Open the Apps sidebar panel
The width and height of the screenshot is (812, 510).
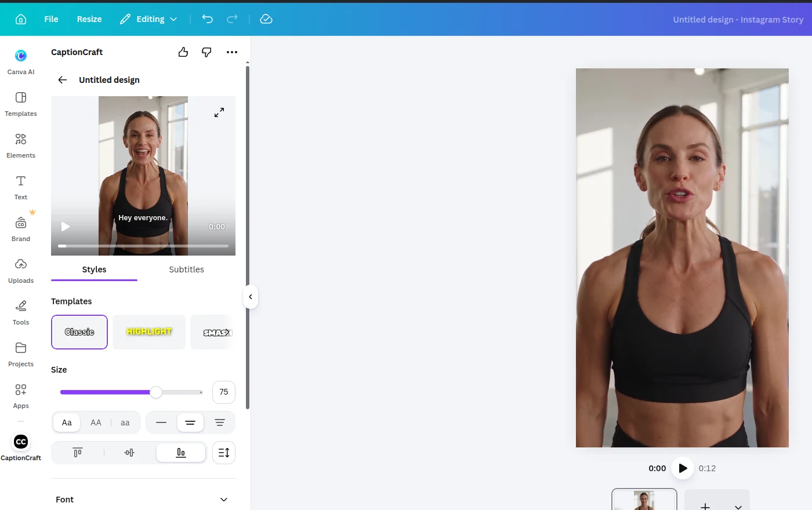point(21,396)
